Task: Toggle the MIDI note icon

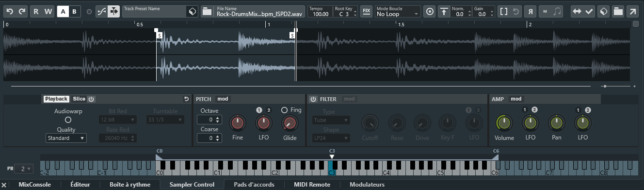Action: pyautogui.click(x=557, y=11)
